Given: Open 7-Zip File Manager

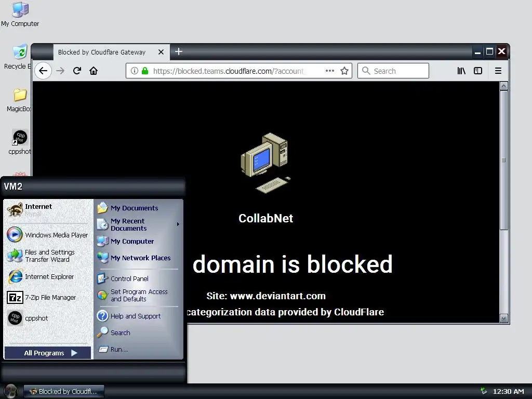Looking at the screenshot, I should (47, 298).
